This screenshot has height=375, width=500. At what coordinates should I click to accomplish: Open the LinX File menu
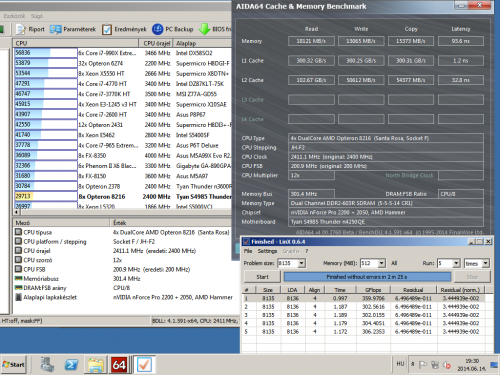[x=248, y=251]
